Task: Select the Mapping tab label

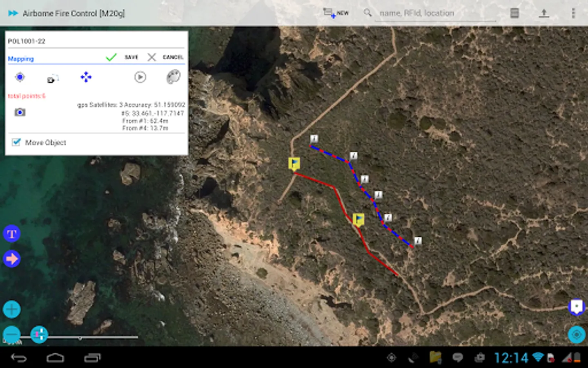Action: (21, 59)
